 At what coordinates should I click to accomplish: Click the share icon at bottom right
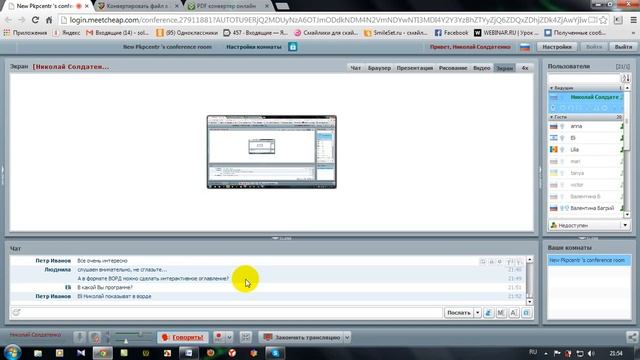pyautogui.click(x=632, y=337)
